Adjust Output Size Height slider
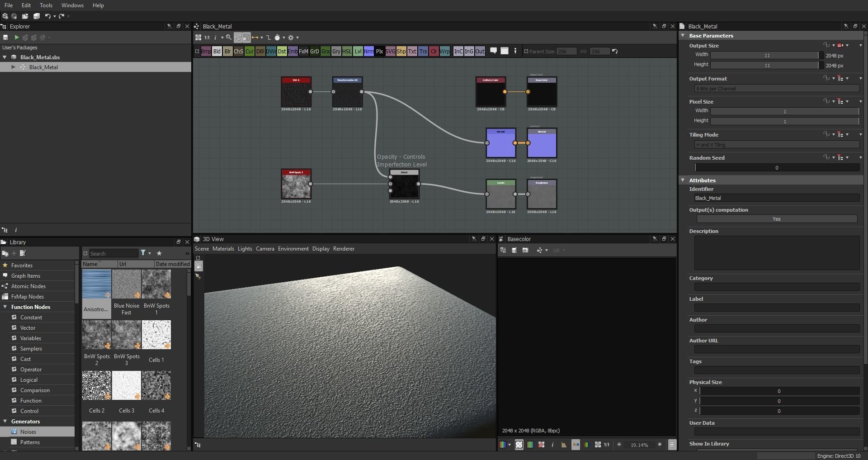 click(x=767, y=66)
